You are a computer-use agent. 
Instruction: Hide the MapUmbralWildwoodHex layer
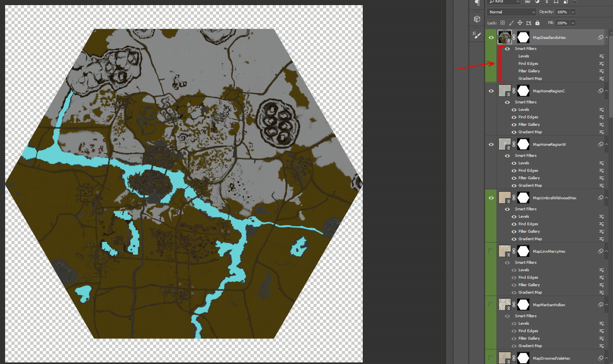click(491, 198)
